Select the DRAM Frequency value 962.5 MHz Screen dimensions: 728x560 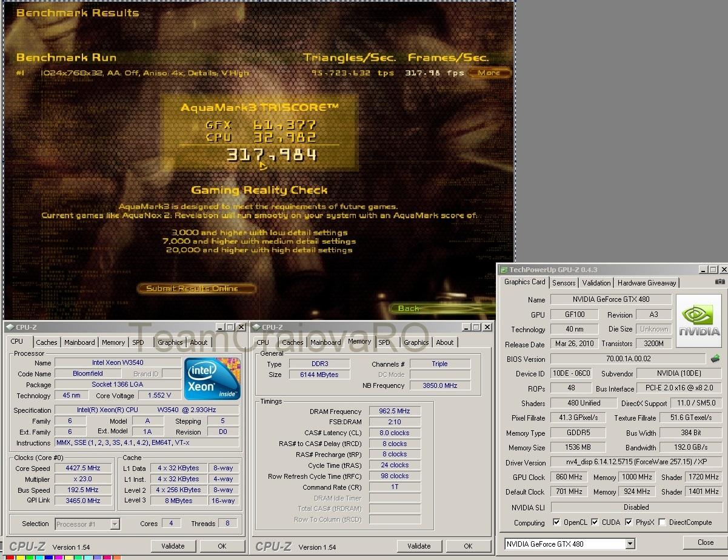[x=395, y=411]
